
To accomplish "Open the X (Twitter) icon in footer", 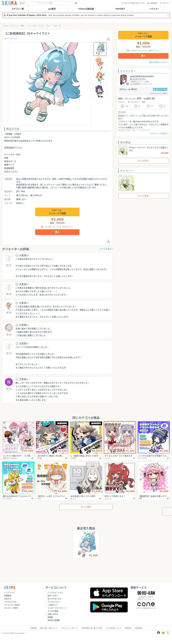I will click(x=168, y=633).
